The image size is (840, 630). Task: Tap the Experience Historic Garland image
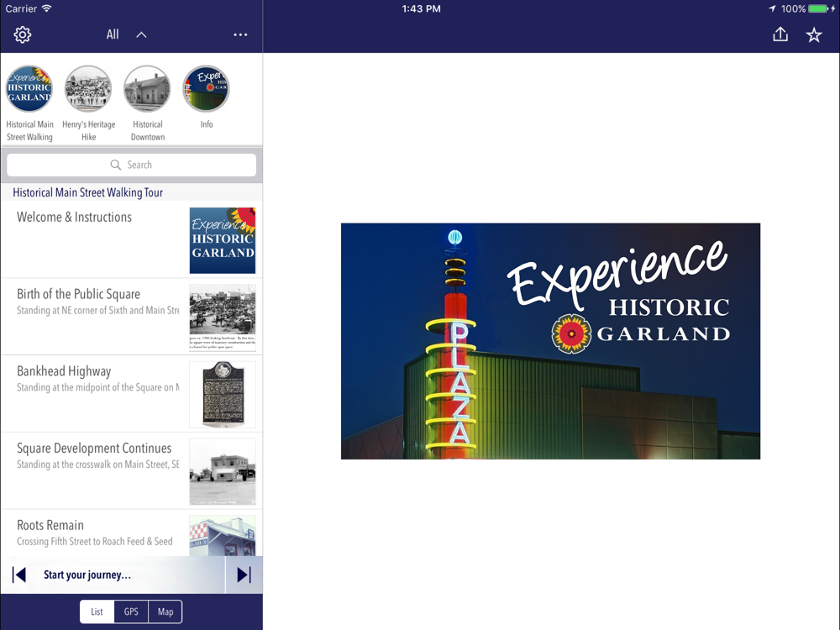(x=550, y=341)
